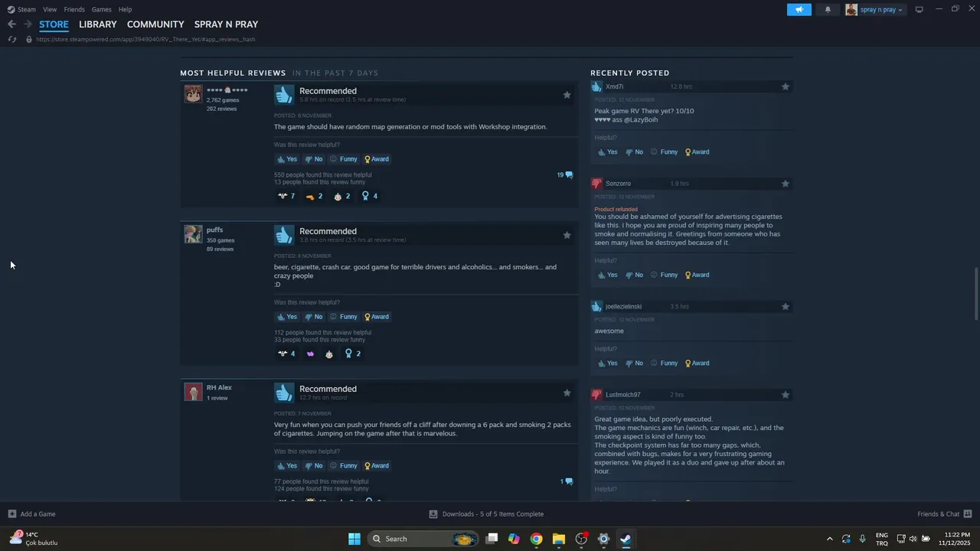
Task: Go to the SPRAY N PRAY profile tab
Action: [226, 24]
